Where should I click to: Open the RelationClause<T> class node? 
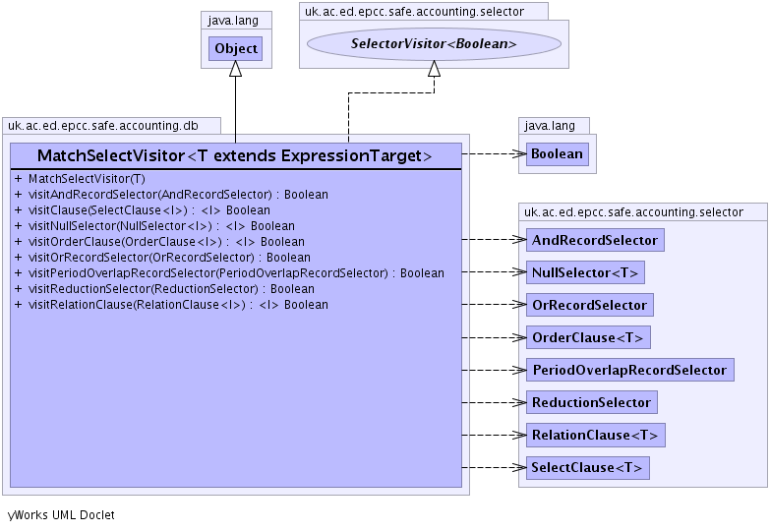[595, 435]
